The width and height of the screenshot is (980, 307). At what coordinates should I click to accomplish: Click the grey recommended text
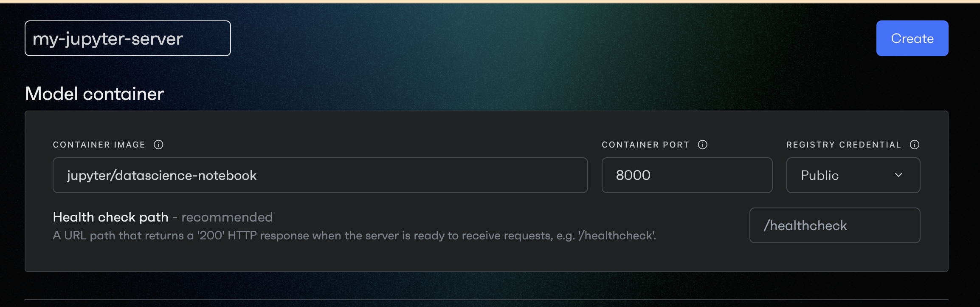[227, 217]
